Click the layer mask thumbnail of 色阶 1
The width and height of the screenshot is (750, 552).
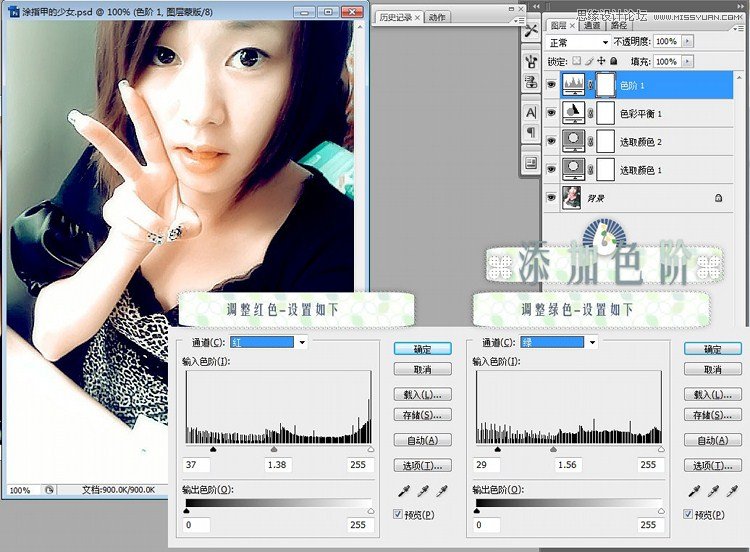606,85
